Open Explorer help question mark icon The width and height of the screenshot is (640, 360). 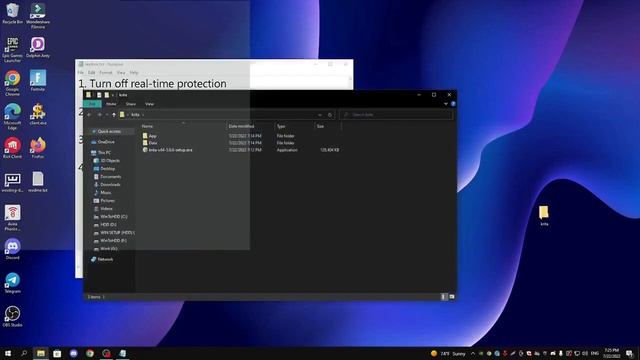[x=453, y=104]
